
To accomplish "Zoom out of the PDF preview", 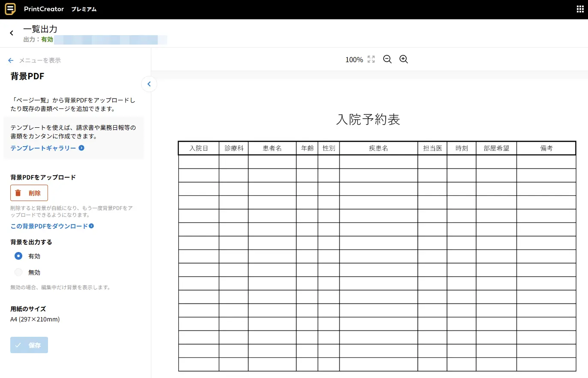I will [387, 60].
